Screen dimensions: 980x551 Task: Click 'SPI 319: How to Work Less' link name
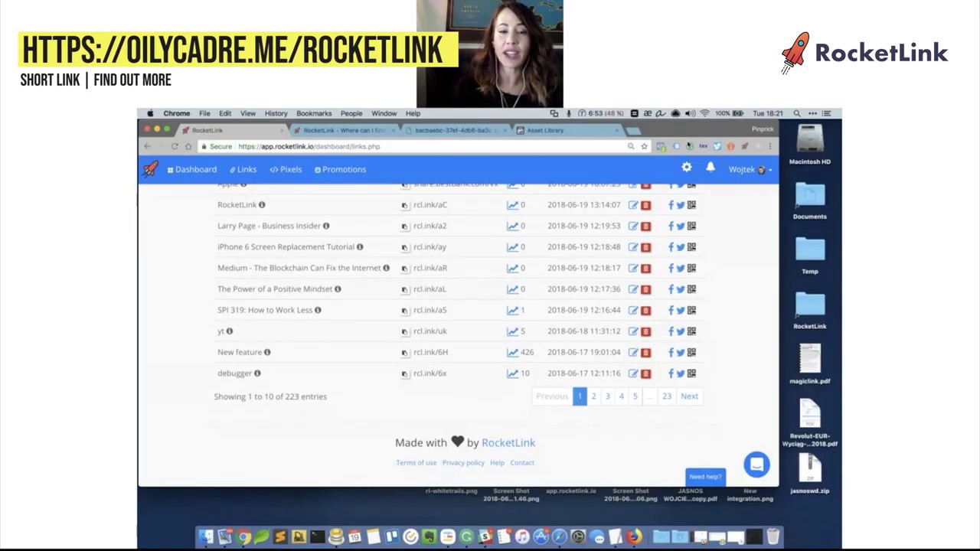265,310
